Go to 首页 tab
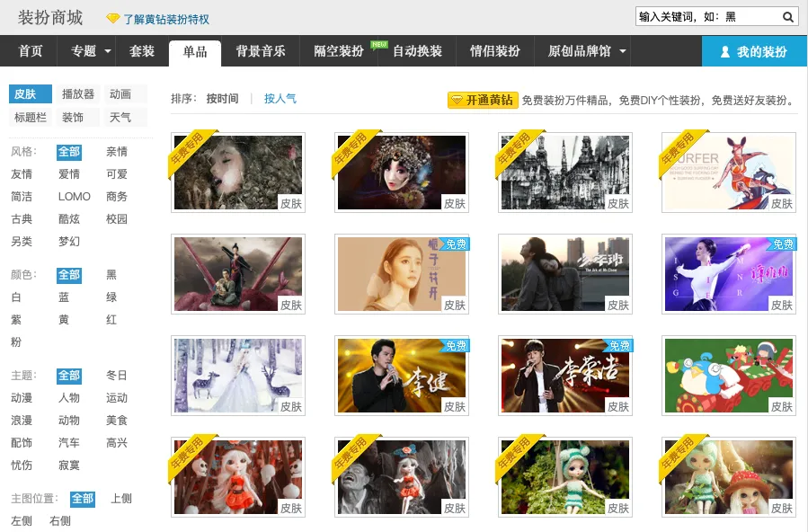Image resolution: width=808 pixels, height=532 pixels. tap(30, 51)
